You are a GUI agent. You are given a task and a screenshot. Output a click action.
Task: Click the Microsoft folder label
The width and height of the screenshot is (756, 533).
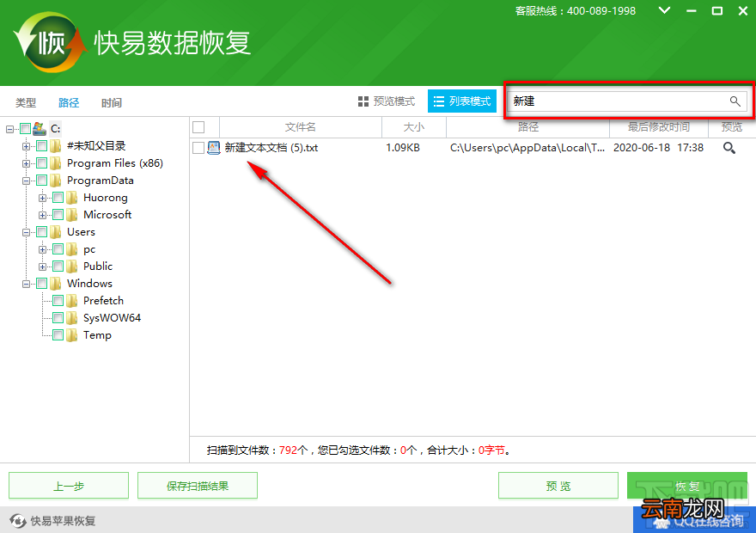[x=107, y=215]
